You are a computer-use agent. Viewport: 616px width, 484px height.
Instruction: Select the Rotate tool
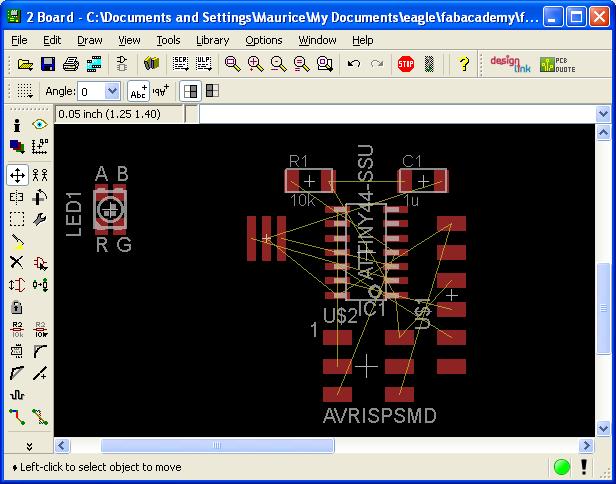40,197
